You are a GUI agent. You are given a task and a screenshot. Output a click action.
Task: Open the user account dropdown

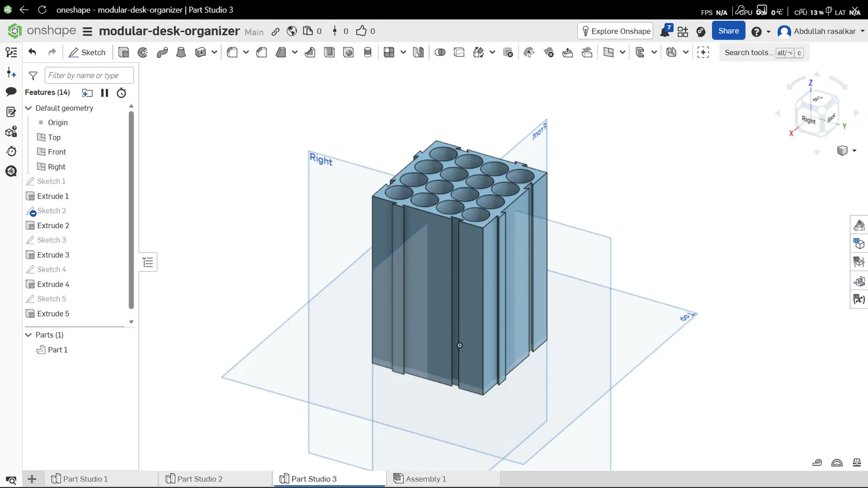coord(862,31)
